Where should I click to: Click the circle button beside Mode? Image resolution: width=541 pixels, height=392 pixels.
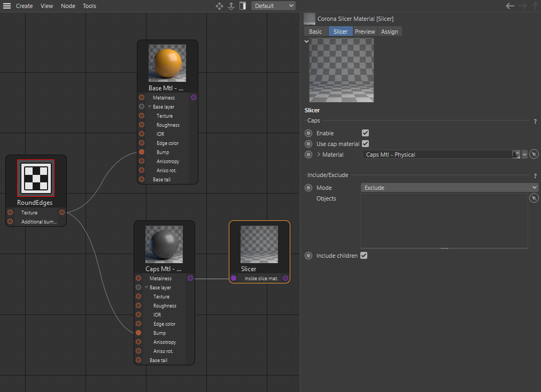pyautogui.click(x=308, y=188)
